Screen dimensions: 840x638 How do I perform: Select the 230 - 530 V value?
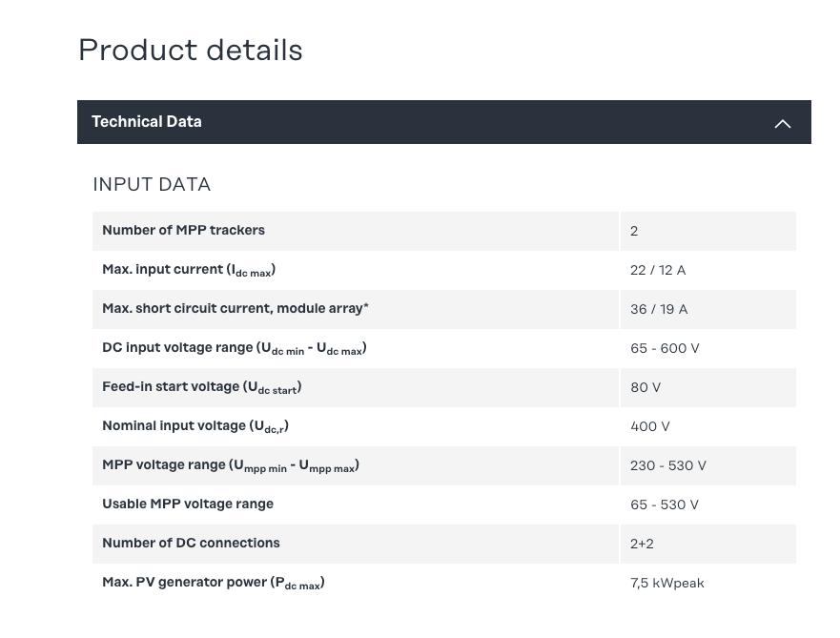click(x=668, y=466)
